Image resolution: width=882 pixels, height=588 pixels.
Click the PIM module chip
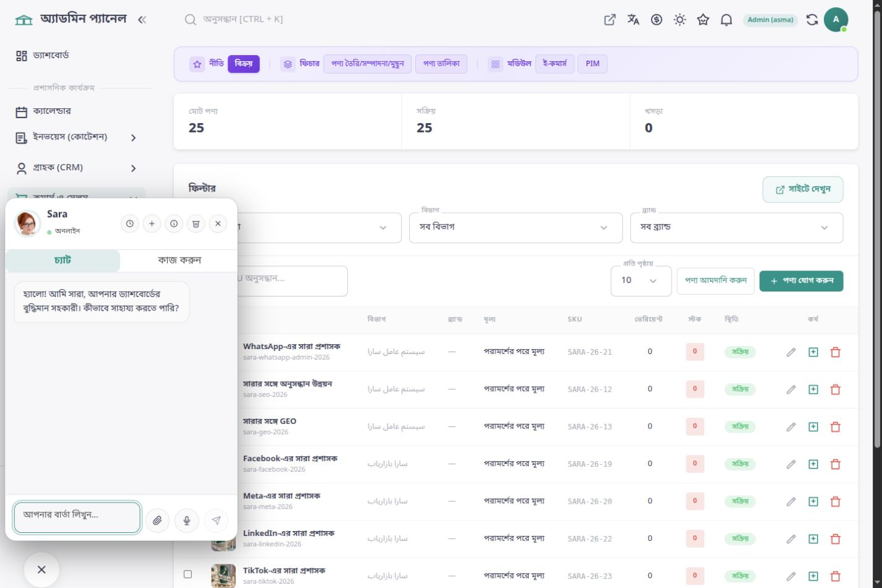coord(592,64)
